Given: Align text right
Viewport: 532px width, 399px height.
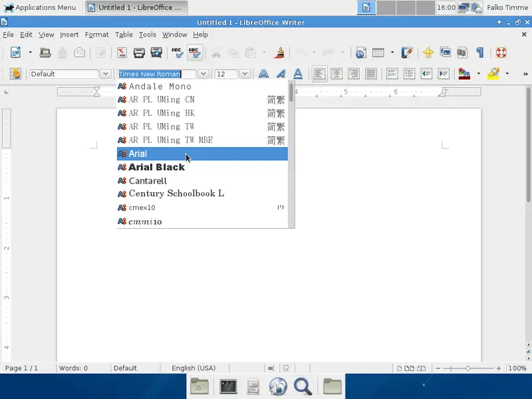Looking at the screenshot, I should (x=354, y=74).
